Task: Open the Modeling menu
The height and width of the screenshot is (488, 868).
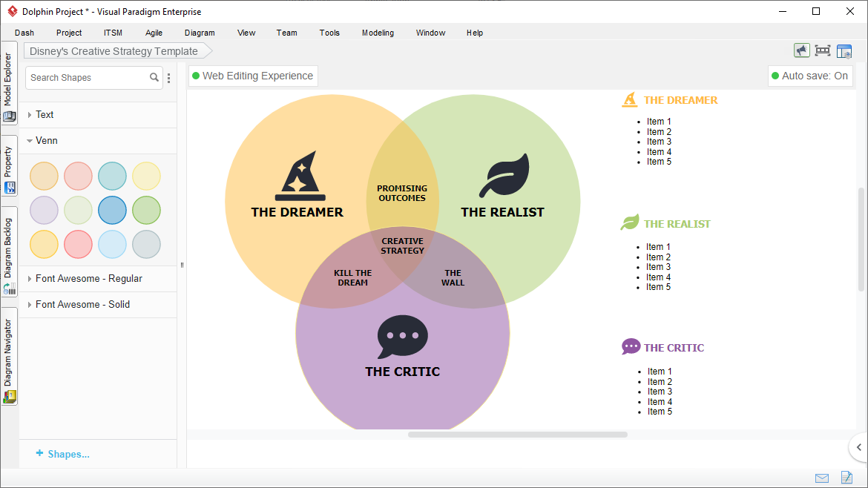Action: pos(378,33)
